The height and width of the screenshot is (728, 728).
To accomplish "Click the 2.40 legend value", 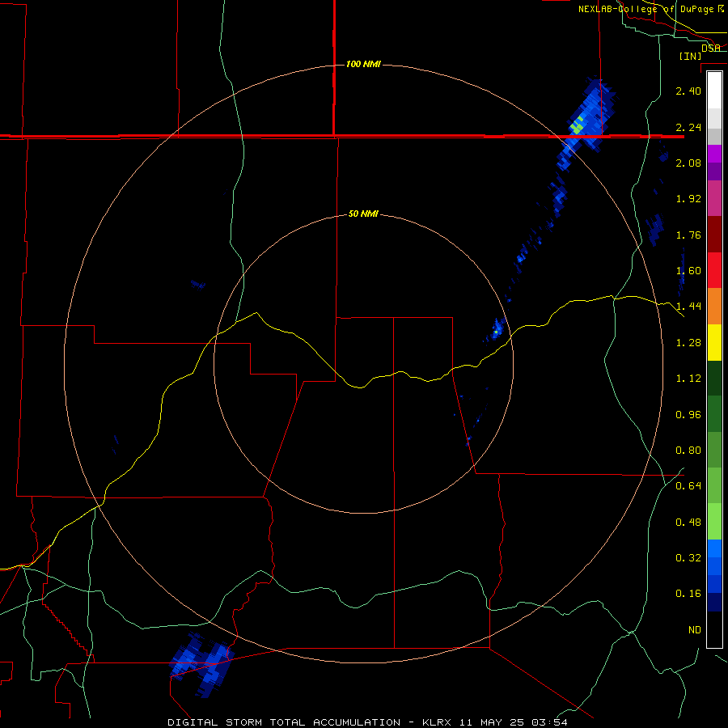I will coord(688,91).
